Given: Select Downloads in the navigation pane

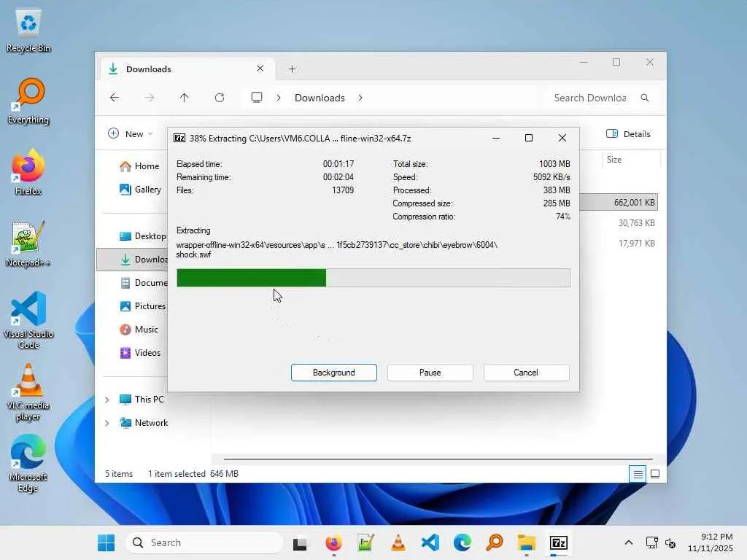Looking at the screenshot, I should pyautogui.click(x=133, y=260).
